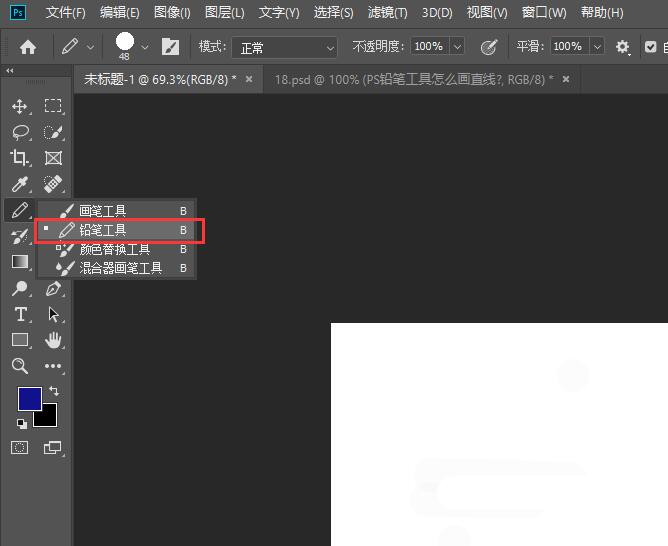
Task: Click the opacity 100% field
Action: pyautogui.click(x=429, y=46)
